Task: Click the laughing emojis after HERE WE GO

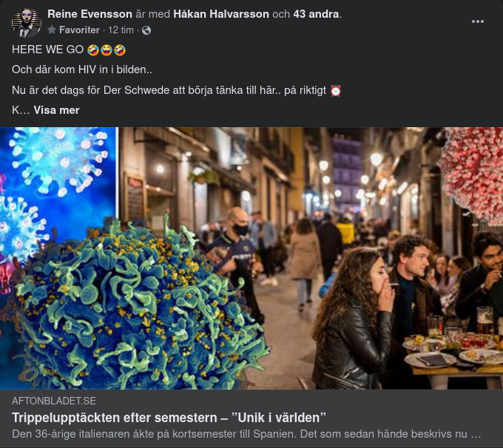Action: point(107,50)
